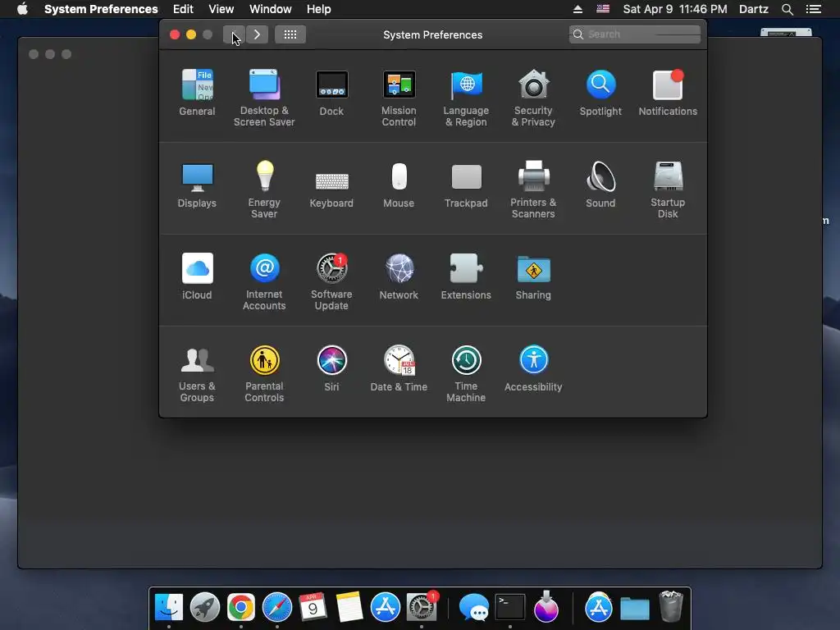Open Calendar from the Dock
The width and height of the screenshot is (840, 630).
point(313,607)
